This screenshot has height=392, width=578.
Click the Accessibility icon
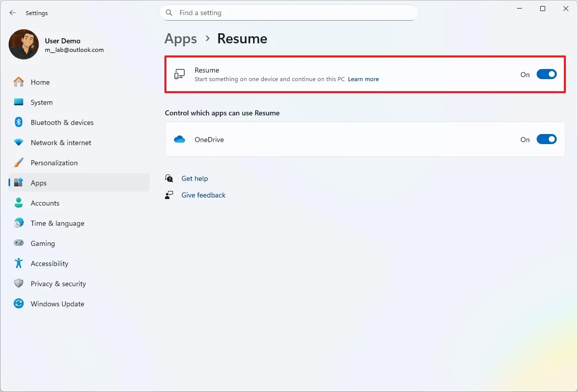click(19, 264)
